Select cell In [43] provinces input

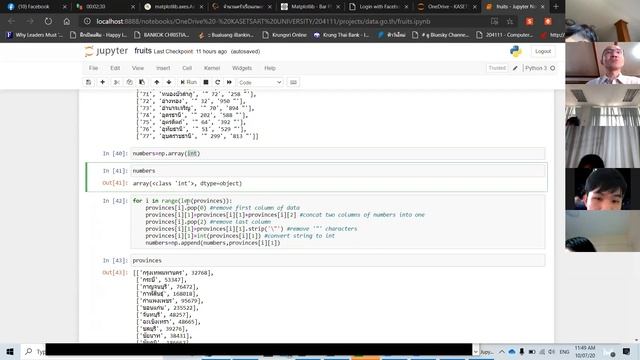(338, 260)
